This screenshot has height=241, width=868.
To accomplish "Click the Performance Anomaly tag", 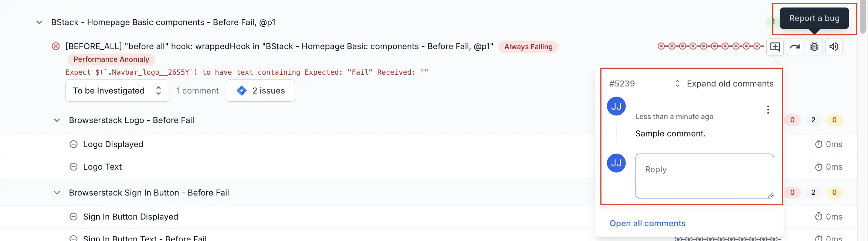I will click(111, 59).
